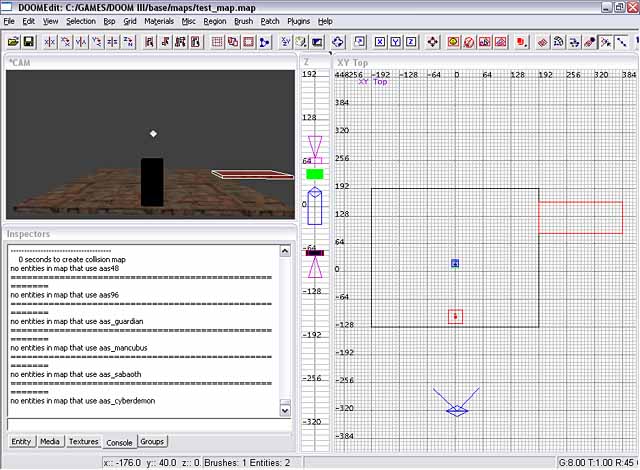Image resolution: width=640 pixels, height=470 pixels.
Task: Select the red entity box in XY view
Action: (x=456, y=317)
